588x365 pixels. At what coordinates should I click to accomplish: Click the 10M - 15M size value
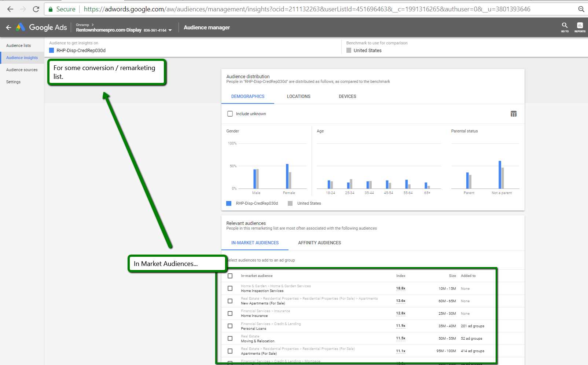(447, 289)
